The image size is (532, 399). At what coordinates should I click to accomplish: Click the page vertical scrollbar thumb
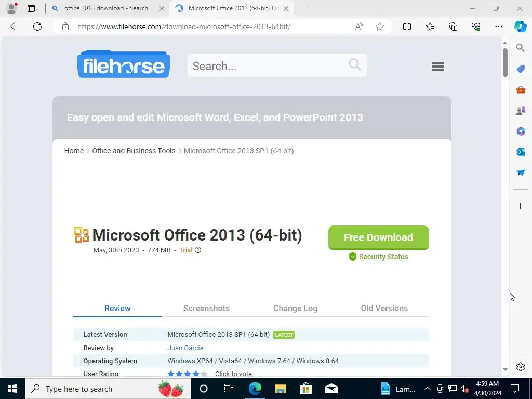[505, 62]
